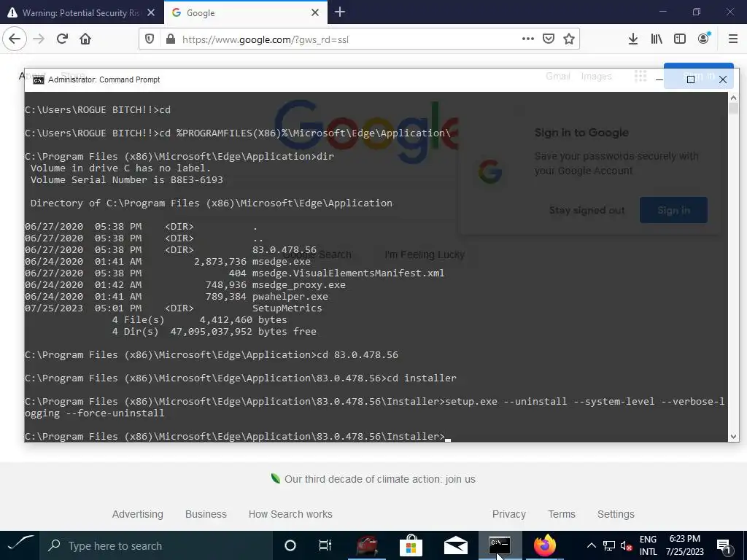Screen dimensions: 747x560
Task: Open Firefox account icon
Action: click(704, 39)
